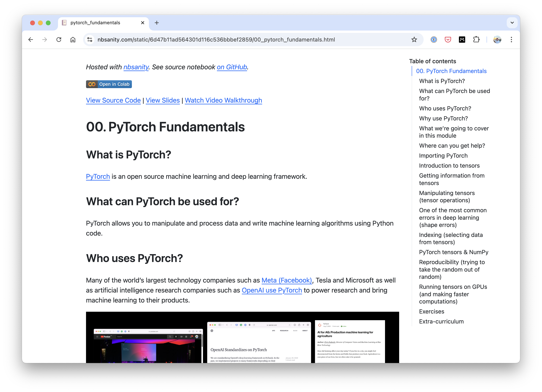Go to Running tensors on GPUs section
The image size is (542, 392).
click(x=453, y=294)
